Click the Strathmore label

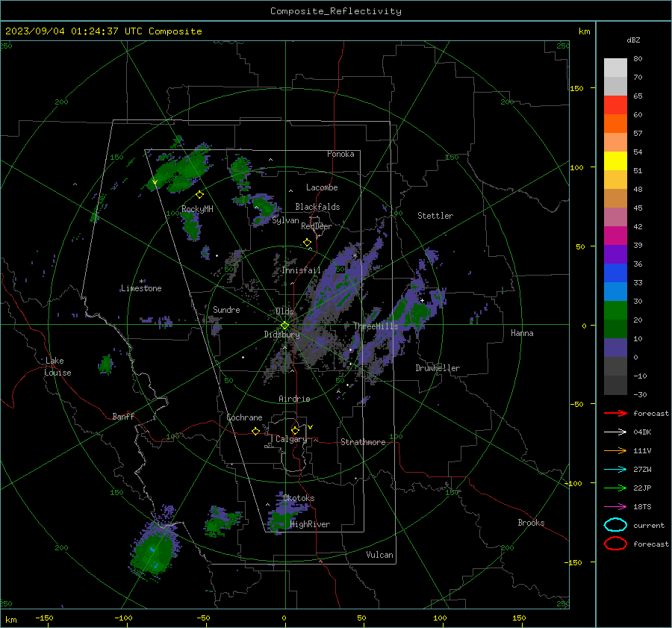pos(363,442)
